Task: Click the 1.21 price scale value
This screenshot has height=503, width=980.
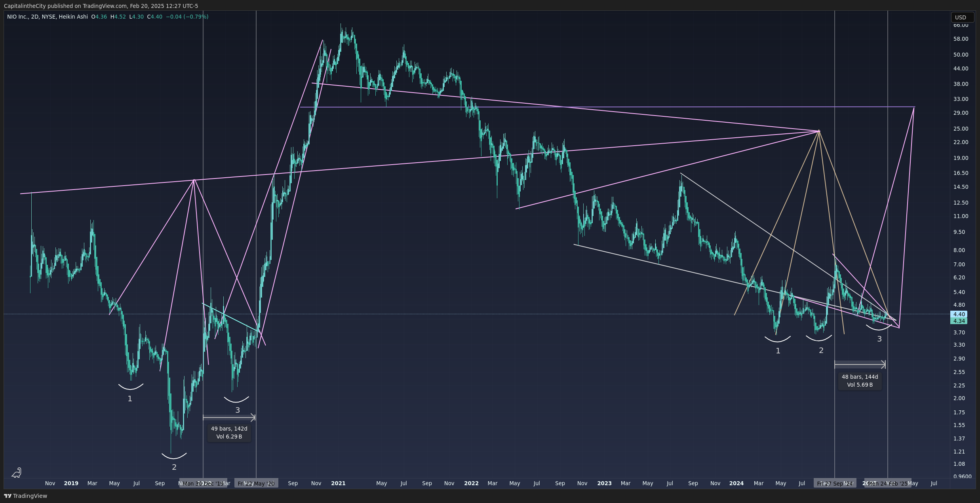Action: (x=959, y=452)
